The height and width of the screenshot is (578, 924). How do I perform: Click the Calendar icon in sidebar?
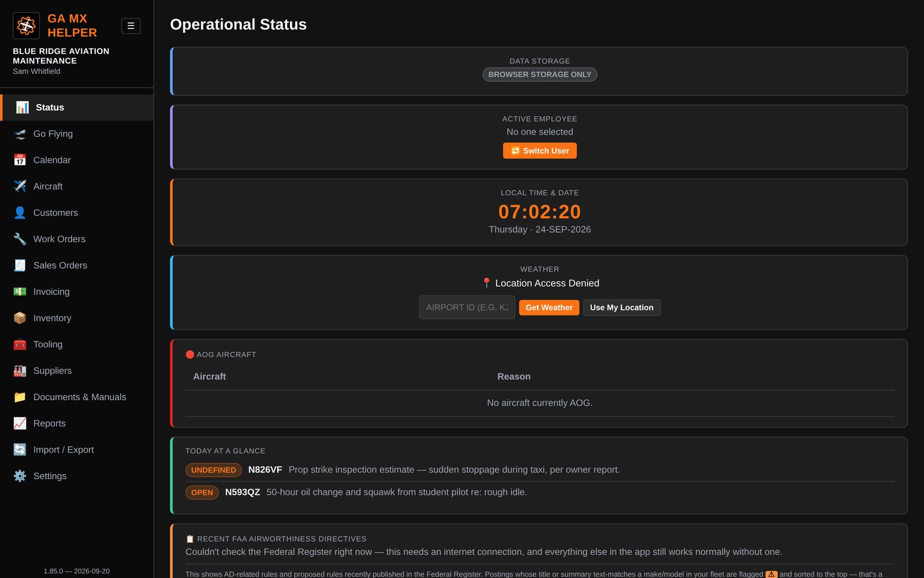(x=20, y=160)
